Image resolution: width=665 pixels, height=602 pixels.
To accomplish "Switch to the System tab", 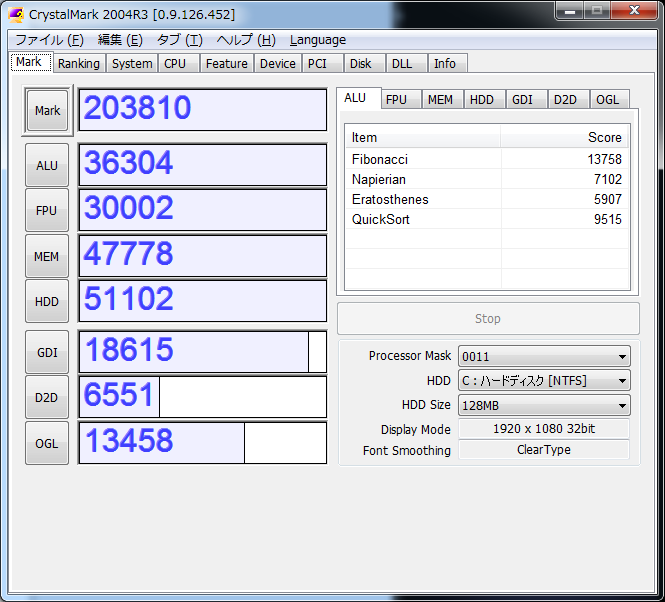I will tap(132, 63).
